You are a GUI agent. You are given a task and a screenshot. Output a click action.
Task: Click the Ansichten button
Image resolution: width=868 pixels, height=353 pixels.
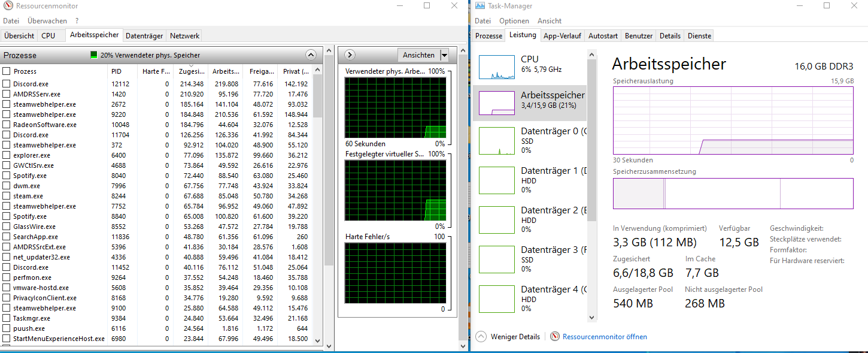click(x=418, y=55)
